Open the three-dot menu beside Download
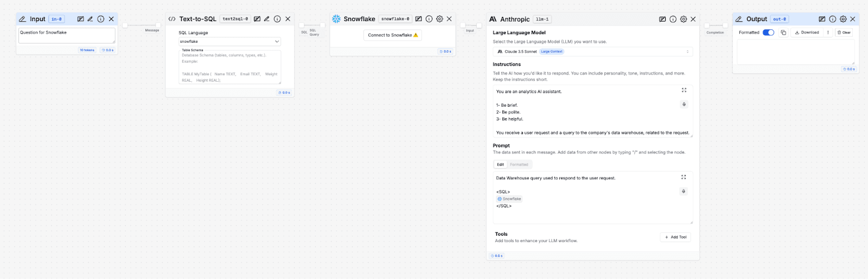 [828, 33]
